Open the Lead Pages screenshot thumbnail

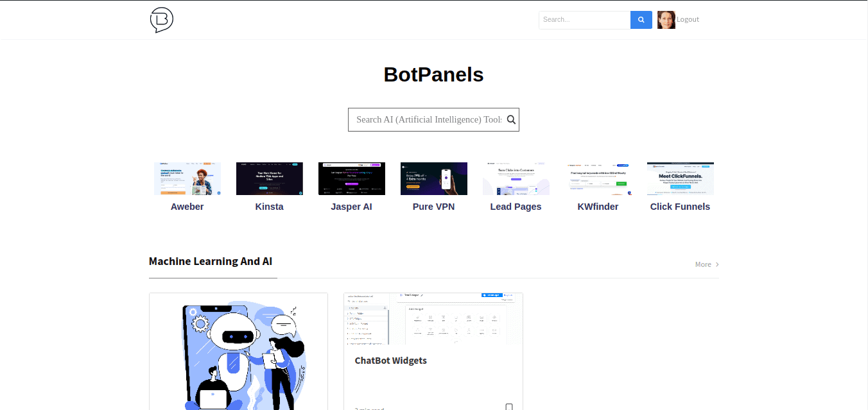[x=516, y=178]
